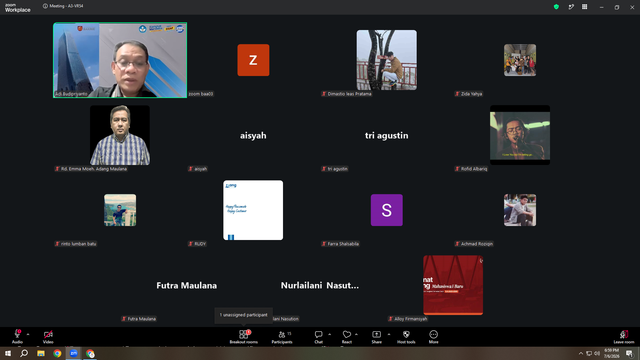Screen dimensions: 640x360
Task: Open the Windows Start menu
Action: [x=8, y=353]
